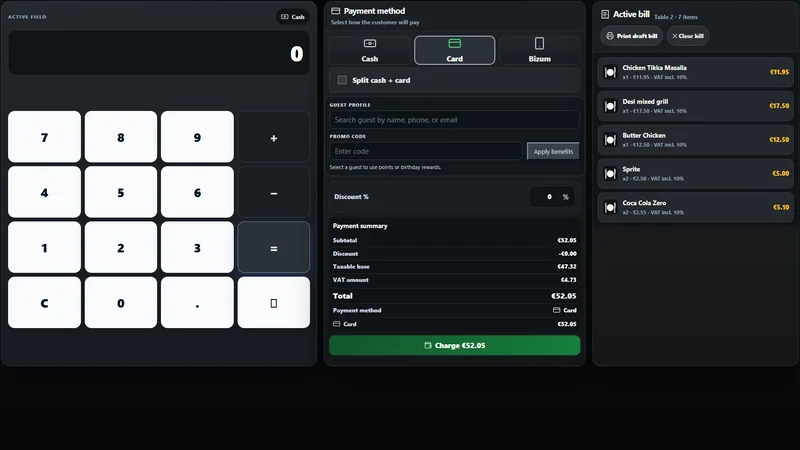Tap the backspace key beside the decimal
Viewport: 800px width, 450px height.
[273, 303]
